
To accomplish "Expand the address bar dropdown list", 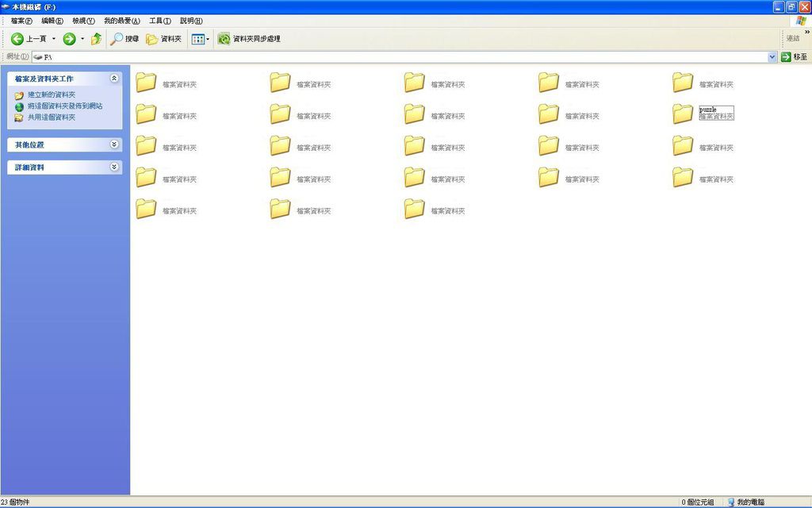I will coord(772,57).
